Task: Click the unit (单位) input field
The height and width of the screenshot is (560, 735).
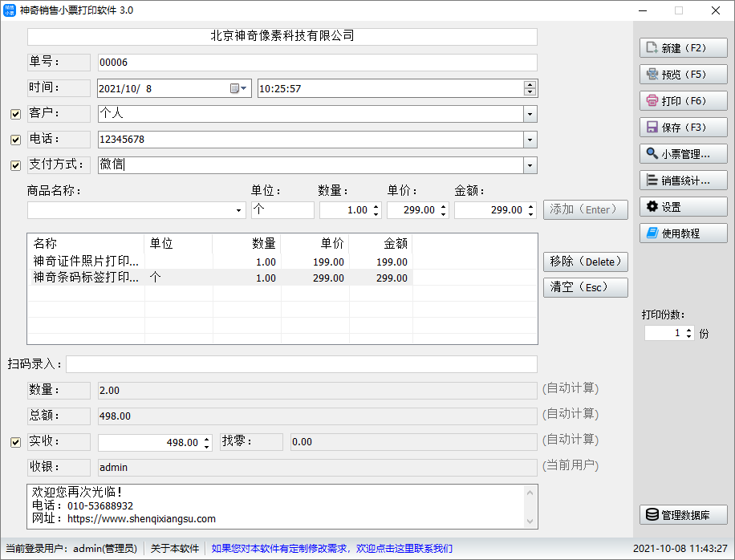Action: 282,210
